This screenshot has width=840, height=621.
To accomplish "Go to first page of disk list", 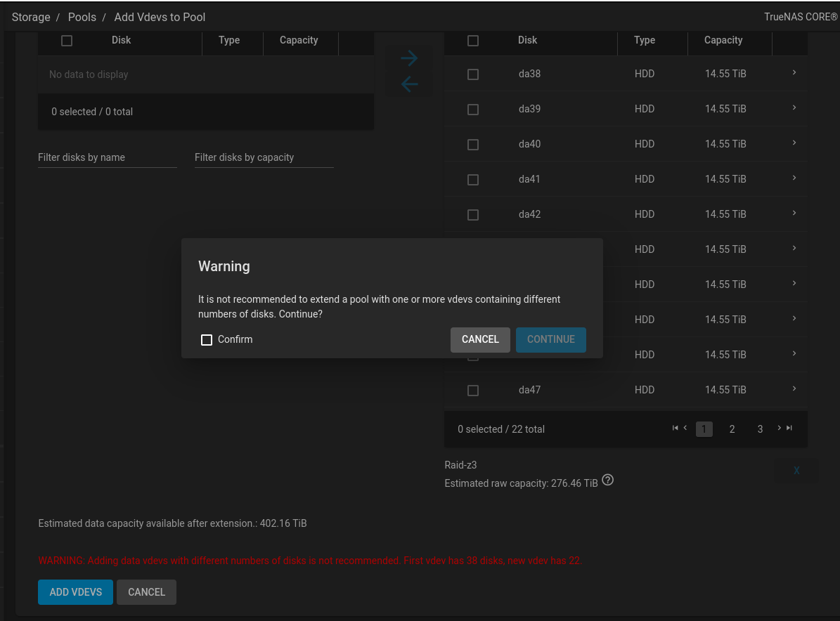I will (675, 428).
